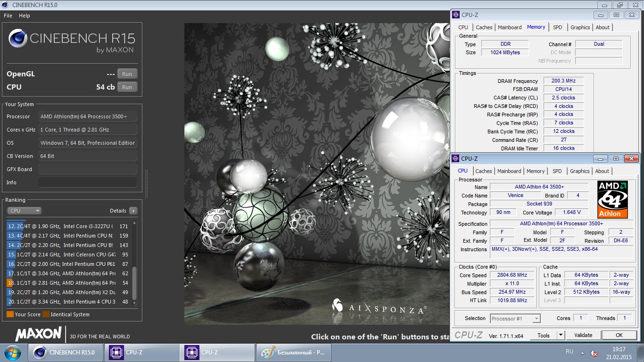Click the GFX Board field

[88, 169]
